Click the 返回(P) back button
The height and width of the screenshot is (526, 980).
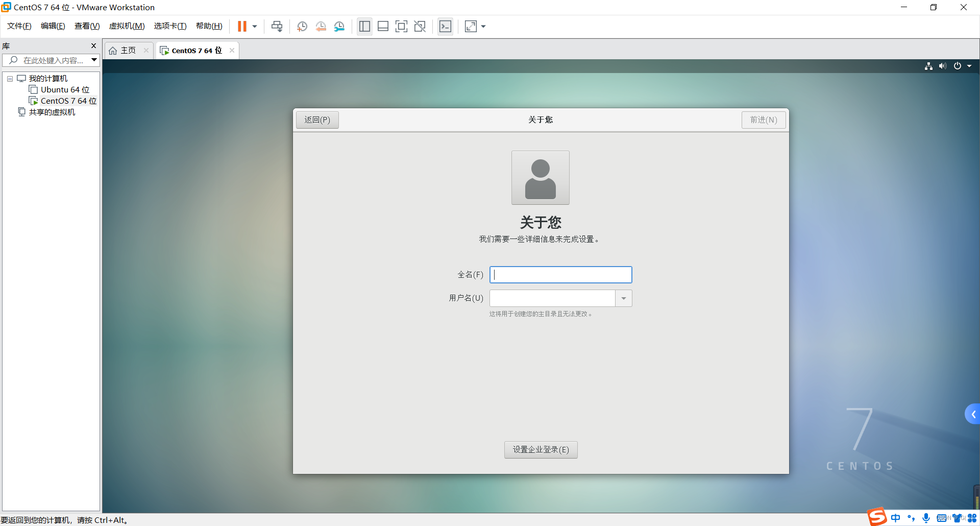coord(317,120)
